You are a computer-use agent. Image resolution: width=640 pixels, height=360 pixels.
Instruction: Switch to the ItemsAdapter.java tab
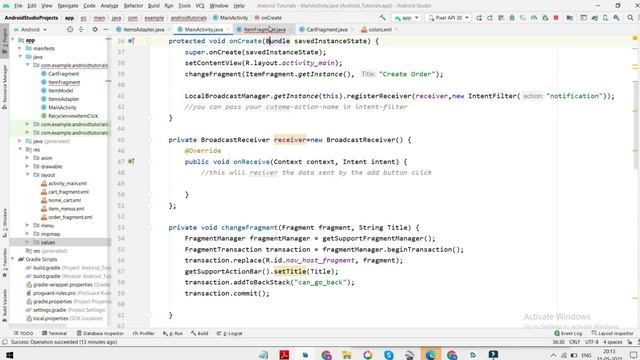[143, 29]
